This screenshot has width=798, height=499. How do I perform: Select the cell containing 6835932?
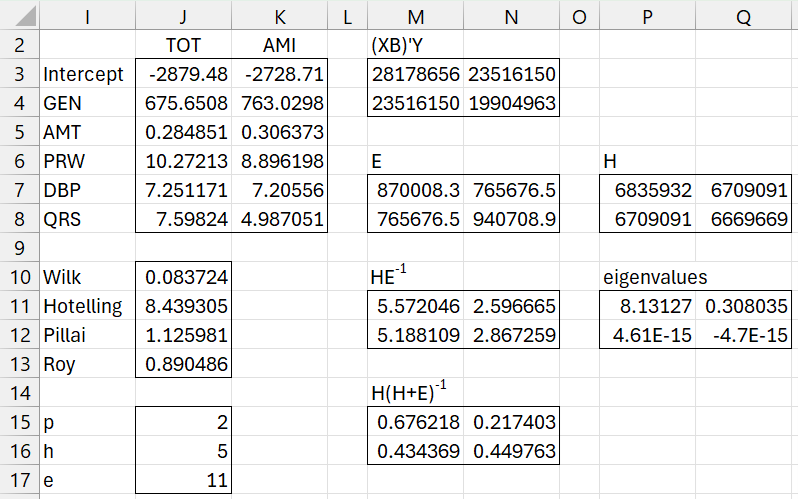[647, 190]
